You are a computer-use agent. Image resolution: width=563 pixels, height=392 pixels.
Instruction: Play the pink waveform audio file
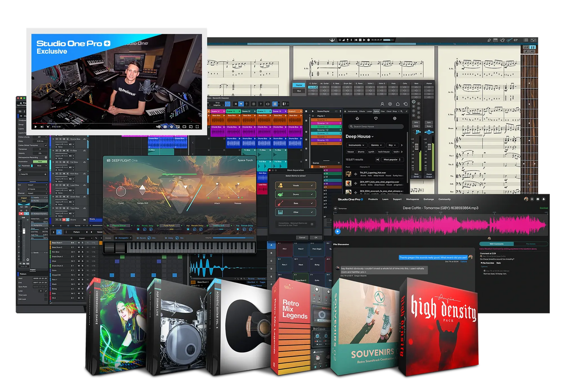(x=337, y=231)
